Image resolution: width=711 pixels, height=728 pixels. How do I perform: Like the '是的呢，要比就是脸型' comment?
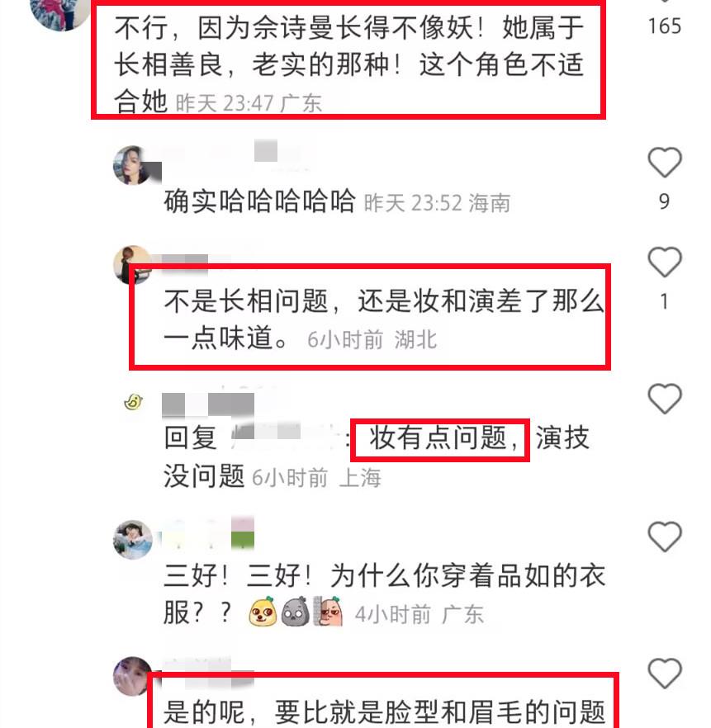pyautogui.click(x=665, y=673)
